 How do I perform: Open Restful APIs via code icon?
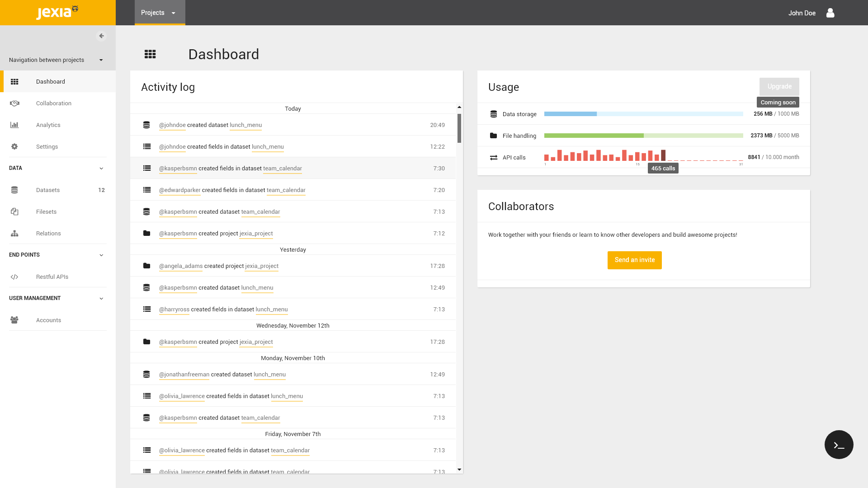pyautogui.click(x=14, y=277)
